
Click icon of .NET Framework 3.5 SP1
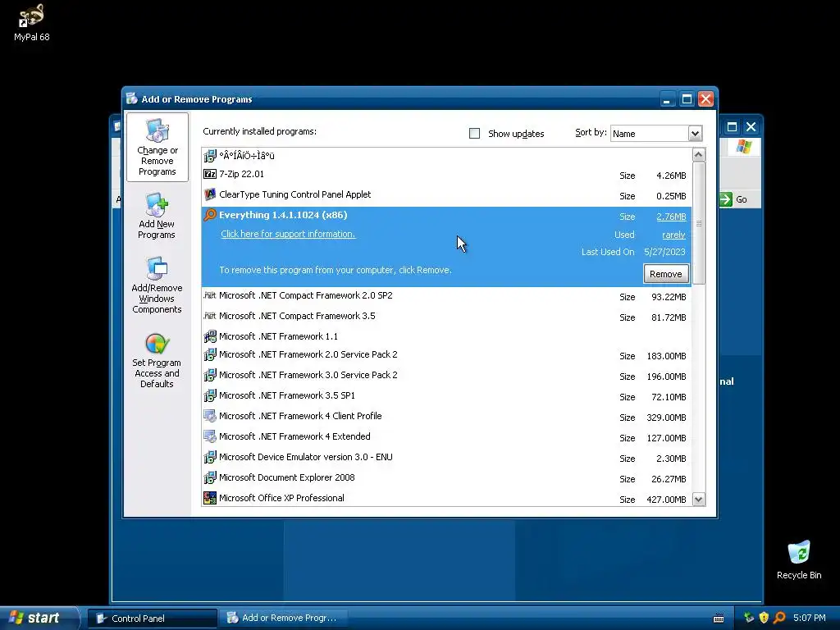(x=210, y=395)
